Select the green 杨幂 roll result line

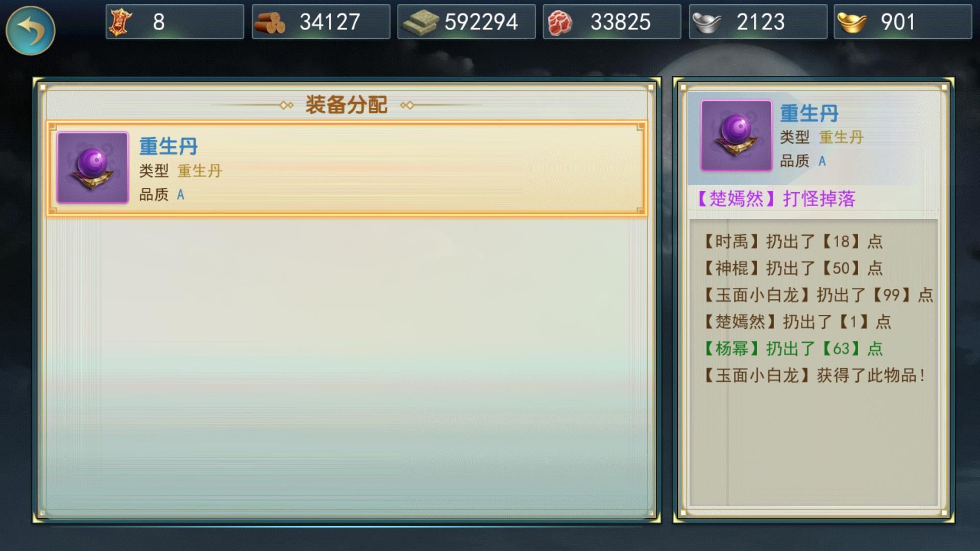[x=793, y=348]
